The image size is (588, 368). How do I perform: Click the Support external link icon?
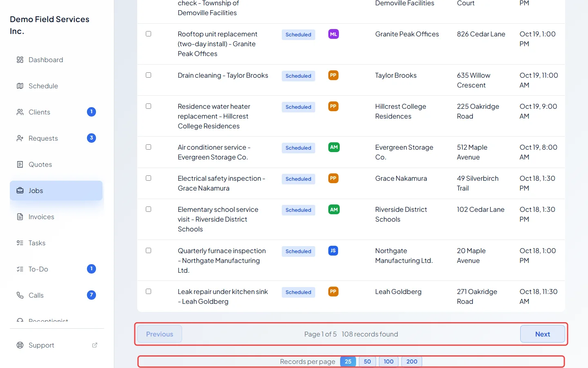95,345
